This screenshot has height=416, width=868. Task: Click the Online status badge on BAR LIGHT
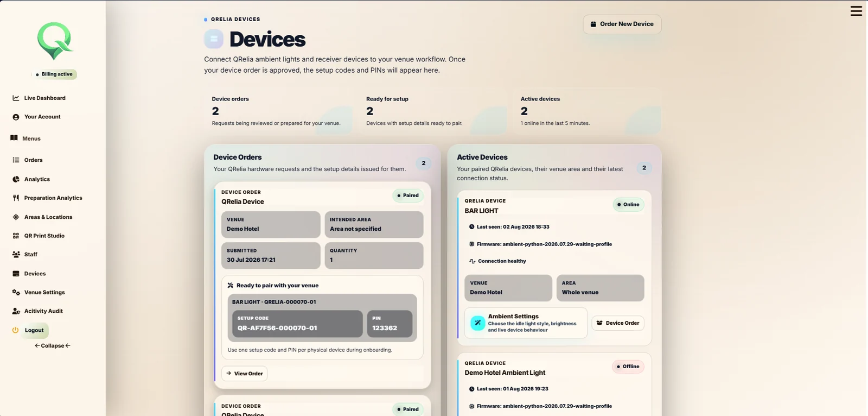(x=628, y=205)
